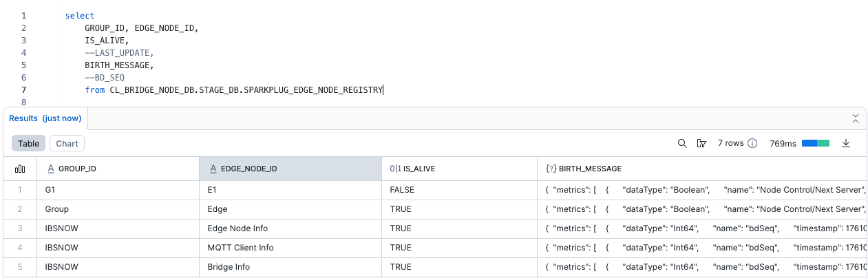Open the results filter icon
The height and width of the screenshot is (278, 868).
pyautogui.click(x=701, y=143)
